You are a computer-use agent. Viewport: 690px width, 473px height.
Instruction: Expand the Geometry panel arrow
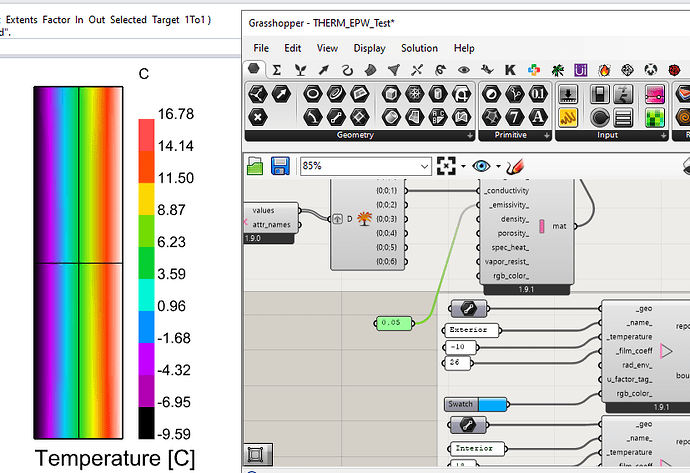(x=469, y=135)
